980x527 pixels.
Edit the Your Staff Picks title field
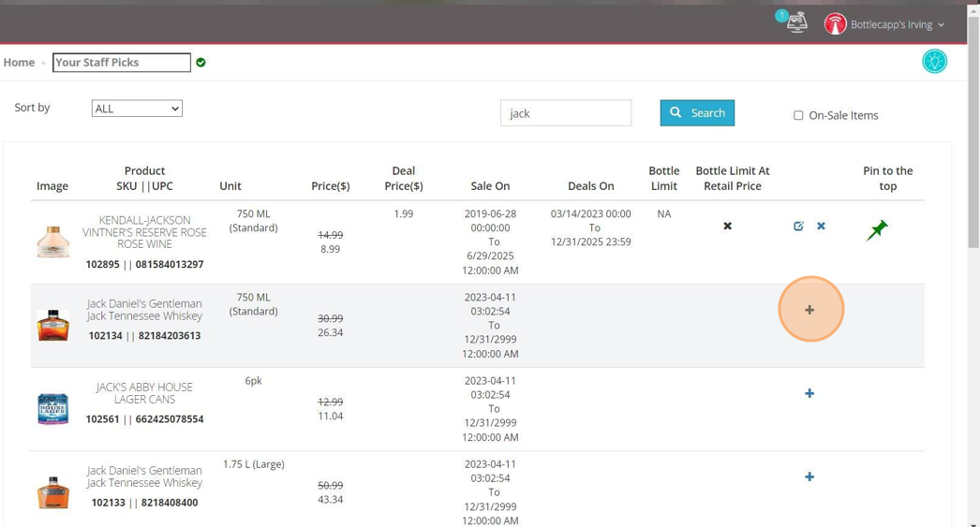coord(122,63)
